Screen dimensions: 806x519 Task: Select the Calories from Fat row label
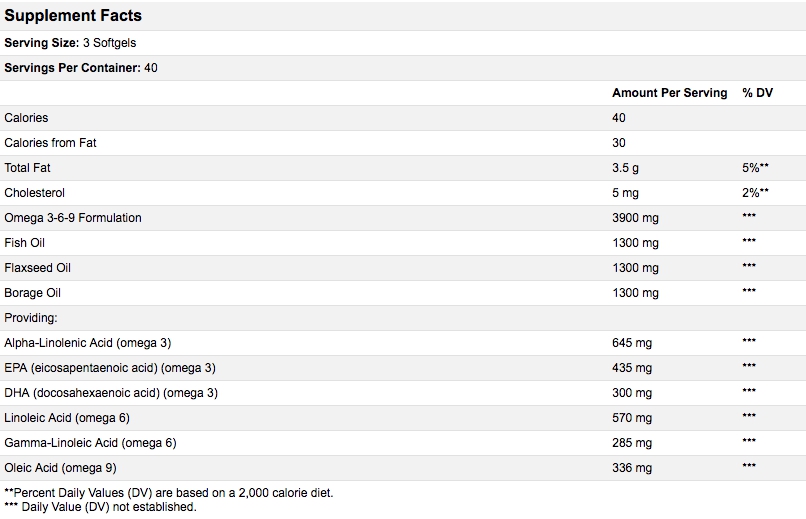click(x=50, y=143)
